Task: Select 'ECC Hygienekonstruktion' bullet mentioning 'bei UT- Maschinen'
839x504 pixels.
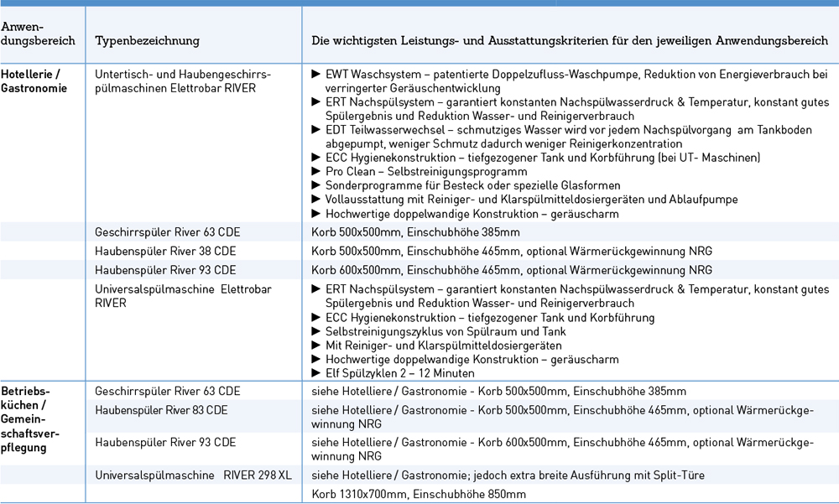Action: point(543,158)
